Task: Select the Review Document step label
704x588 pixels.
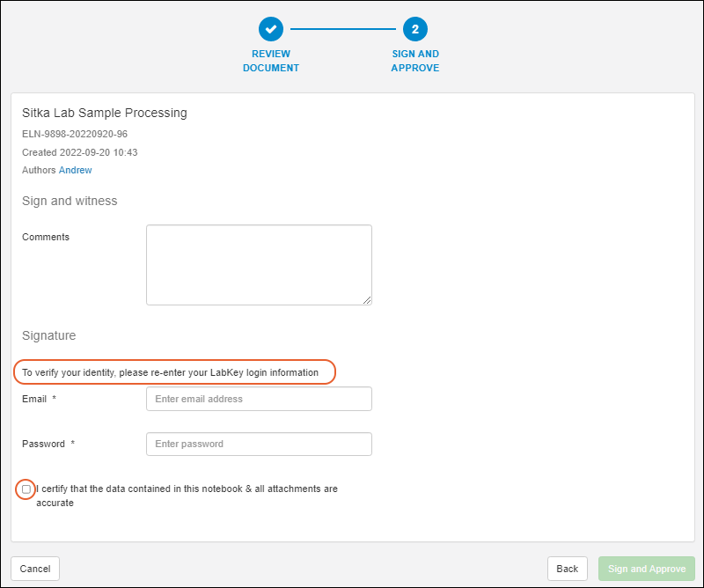Action: [x=271, y=61]
